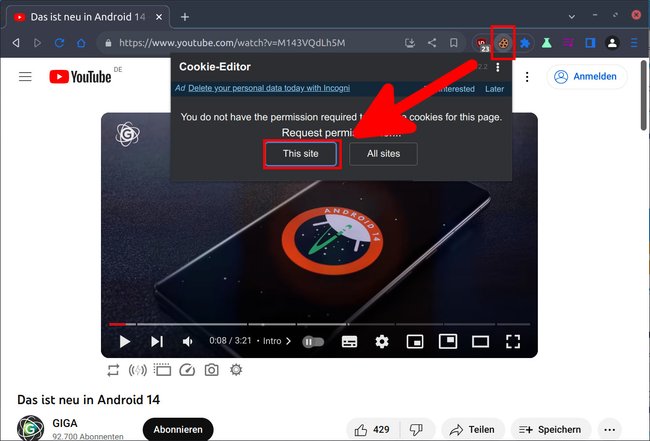Screen dimensions: 650x441
Task: Open the ad blocker extension with badge 23
Action: pyautogui.click(x=482, y=44)
